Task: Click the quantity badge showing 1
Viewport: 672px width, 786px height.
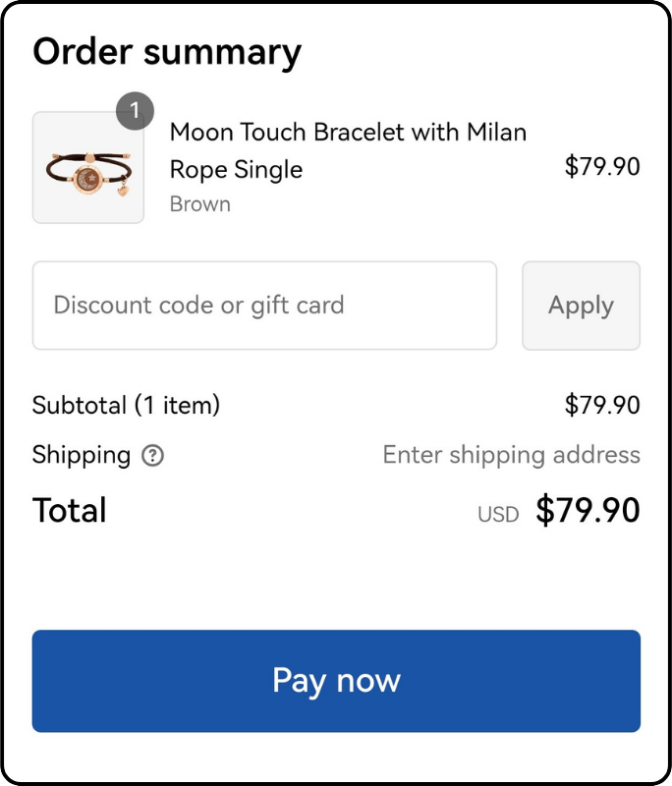Action: tap(135, 111)
